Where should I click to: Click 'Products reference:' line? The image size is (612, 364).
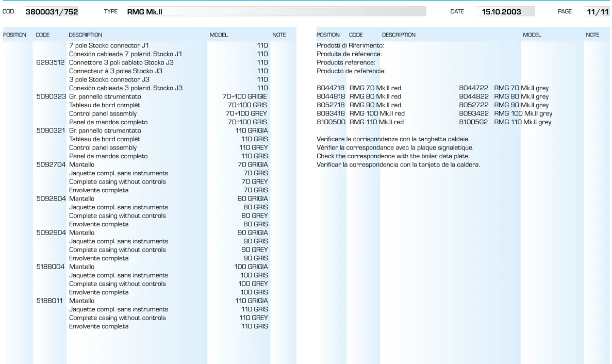pos(345,62)
